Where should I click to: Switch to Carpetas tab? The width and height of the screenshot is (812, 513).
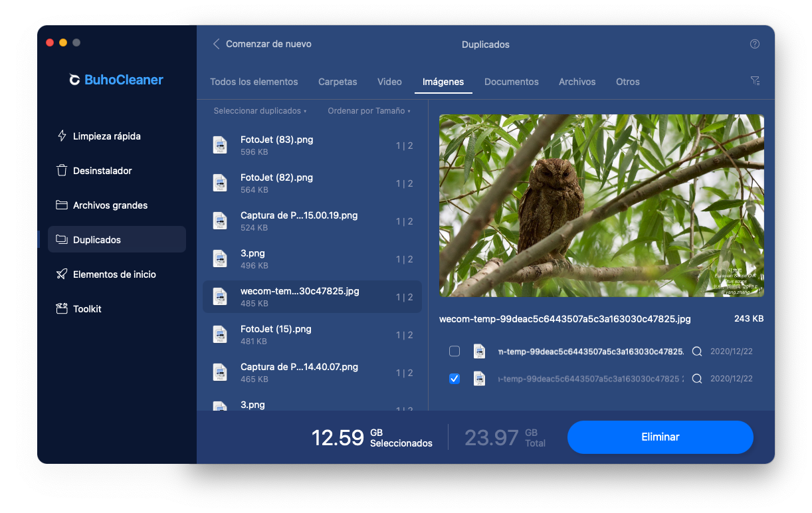[x=338, y=82]
